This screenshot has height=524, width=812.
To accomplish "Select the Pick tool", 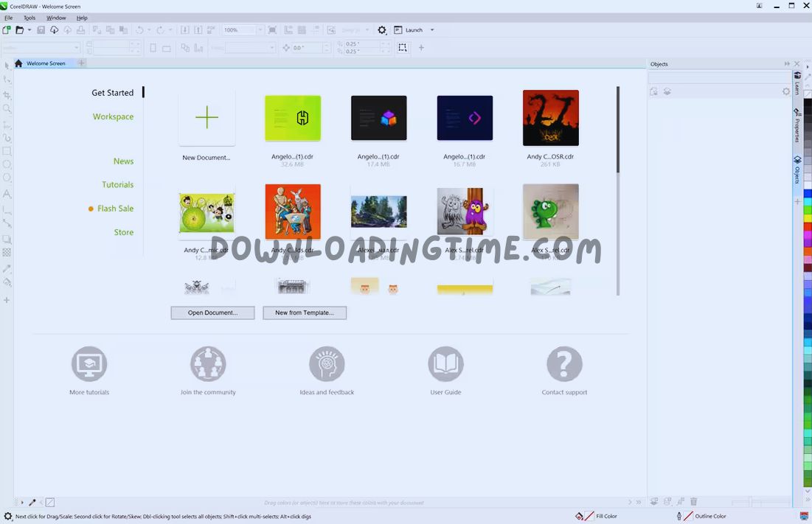I will point(7,65).
